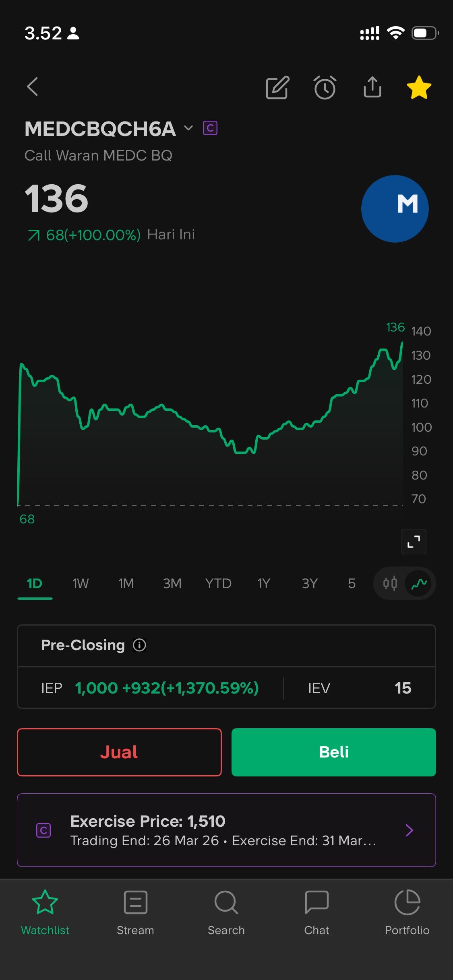
Task: Tap the blue M company logo
Action: [x=395, y=209]
